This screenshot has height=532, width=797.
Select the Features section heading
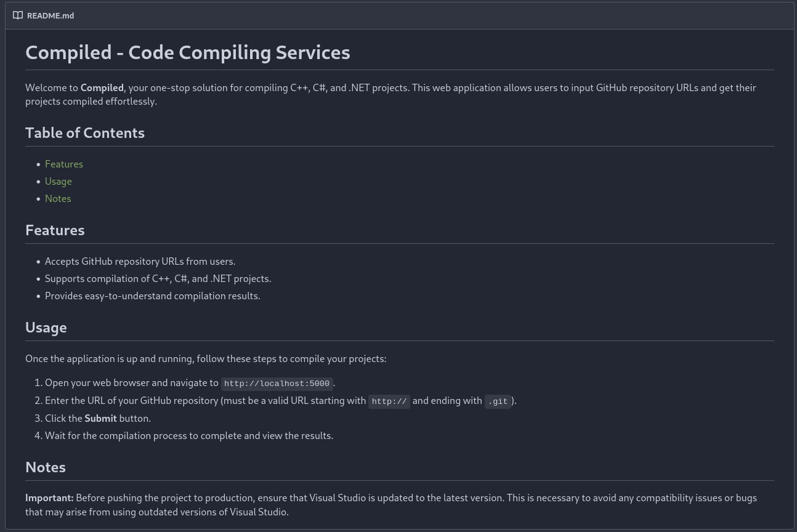tap(55, 230)
